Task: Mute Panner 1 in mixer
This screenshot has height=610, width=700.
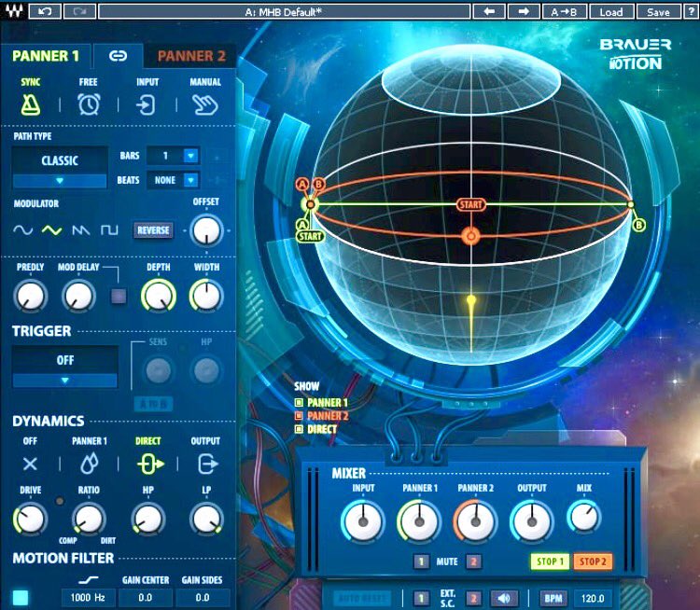Action: pos(421,561)
